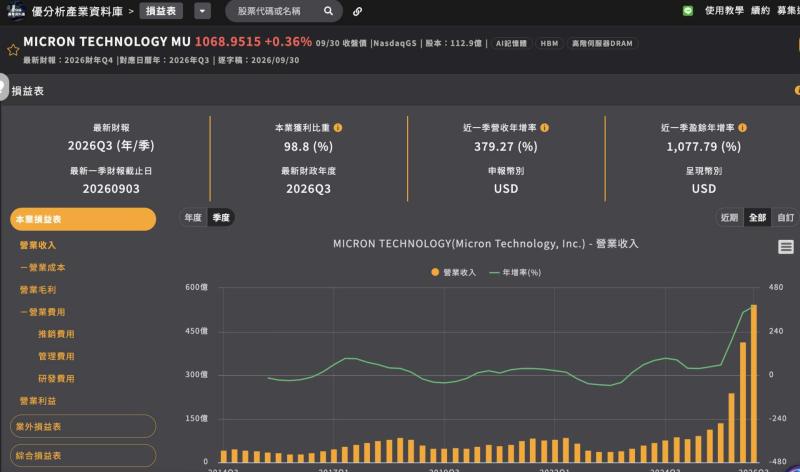Click the 98.8 (%) value
Image resolution: width=800 pixels, height=472 pixels.
tap(308, 147)
